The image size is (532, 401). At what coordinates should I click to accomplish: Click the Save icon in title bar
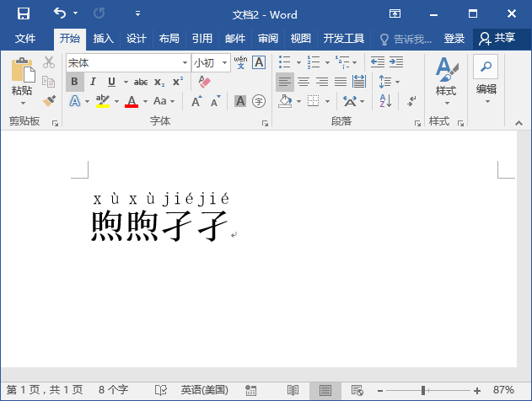click(x=24, y=13)
